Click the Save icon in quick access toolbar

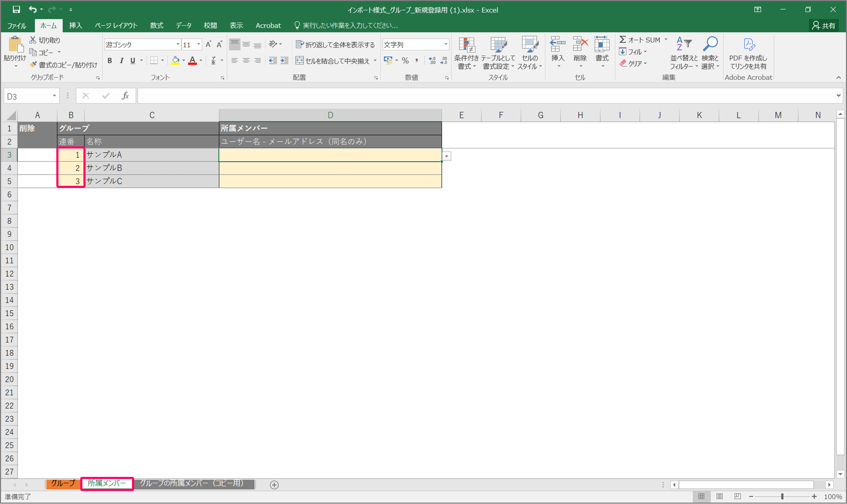pyautogui.click(x=16, y=10)
